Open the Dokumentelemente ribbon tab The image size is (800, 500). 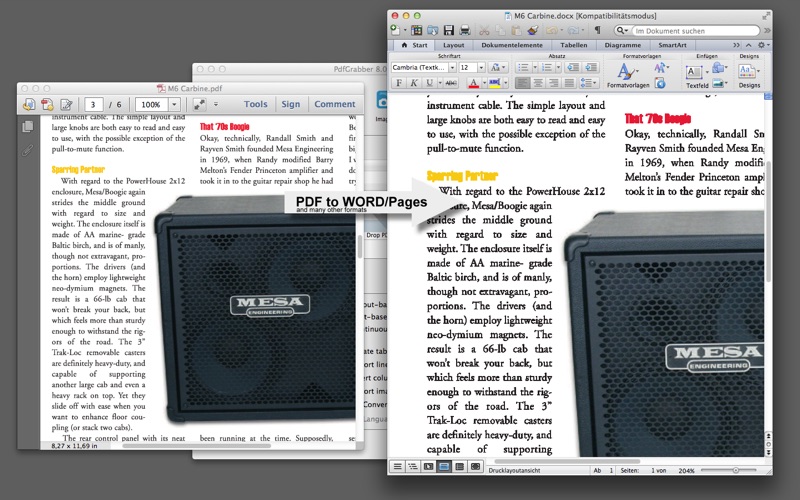pyautogui.click(x=512, y=45)
